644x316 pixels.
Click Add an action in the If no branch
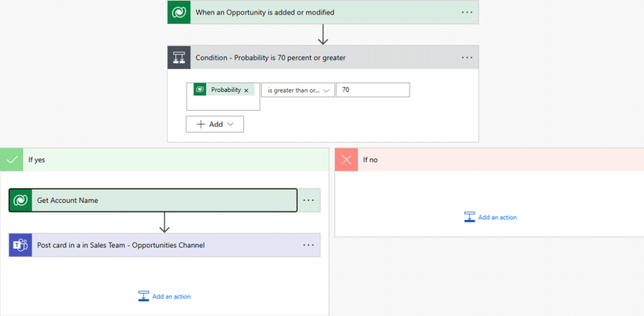click(x=491, y=217)
